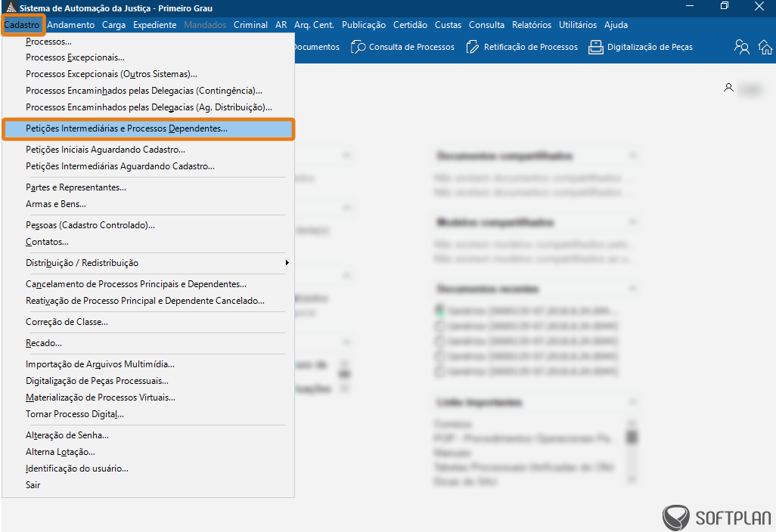Screen dimensions: 776x532
Task: Click the Digitalização de Peças toolbar label
Action: point(650,47)
